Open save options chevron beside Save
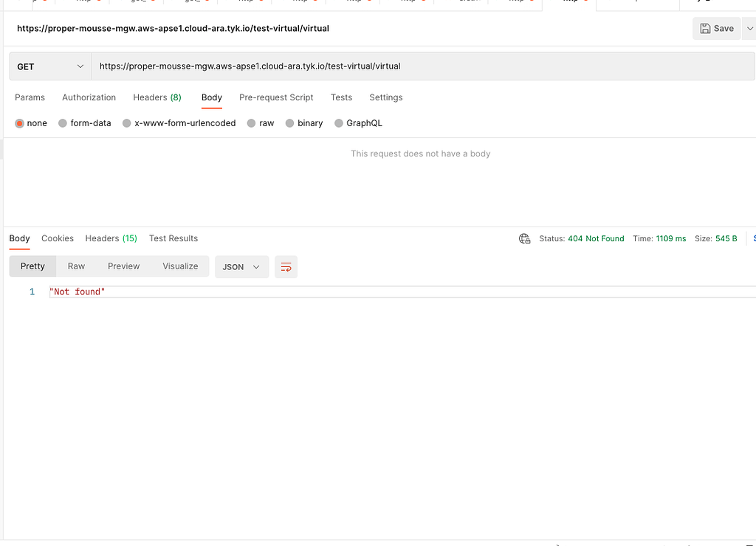 [749, 28]
